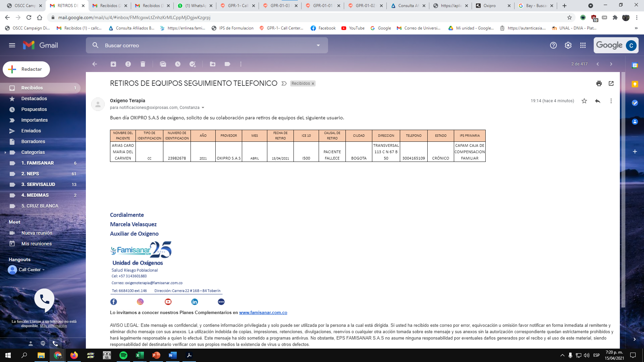Toggle the importance marker next to subject
644x362 pixels.
(x=284, y=83)
